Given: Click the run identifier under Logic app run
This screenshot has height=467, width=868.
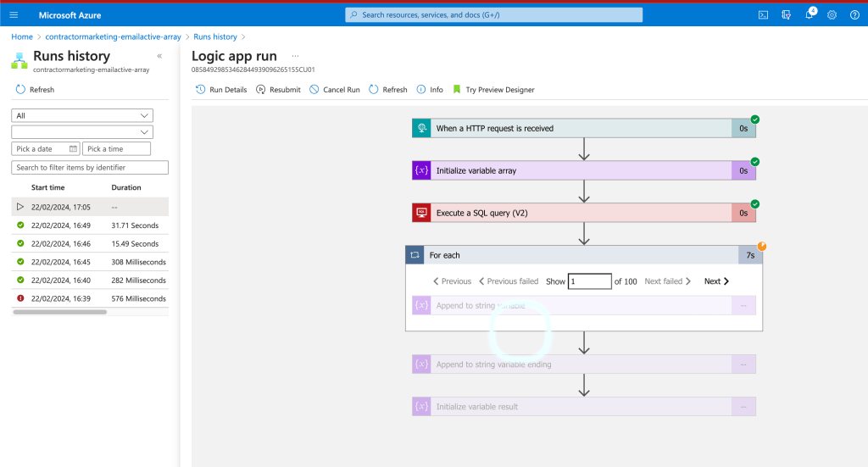Looking at the screenshot, I should [253, 69].
